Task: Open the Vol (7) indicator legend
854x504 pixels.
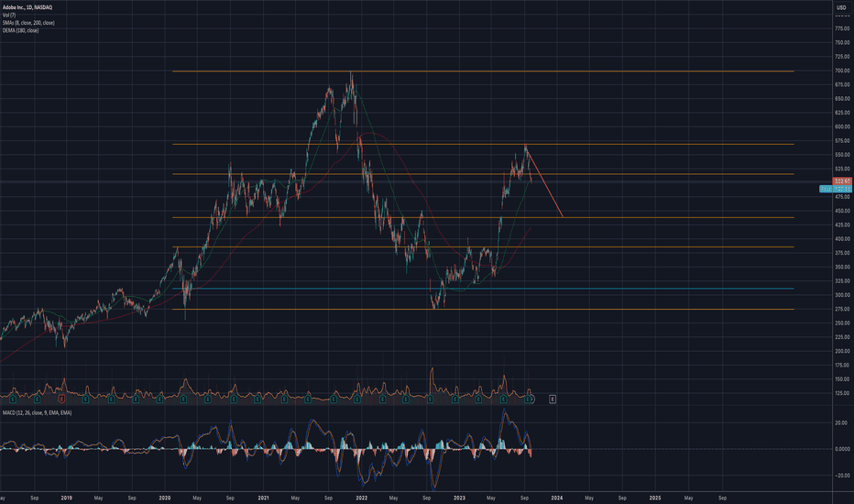Action: (9, 16)
